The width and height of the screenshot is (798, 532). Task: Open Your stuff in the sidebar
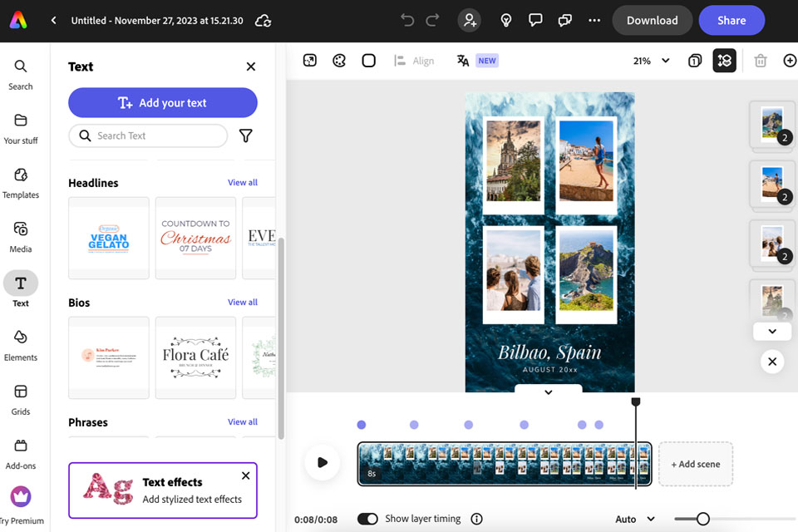(20, 130)
